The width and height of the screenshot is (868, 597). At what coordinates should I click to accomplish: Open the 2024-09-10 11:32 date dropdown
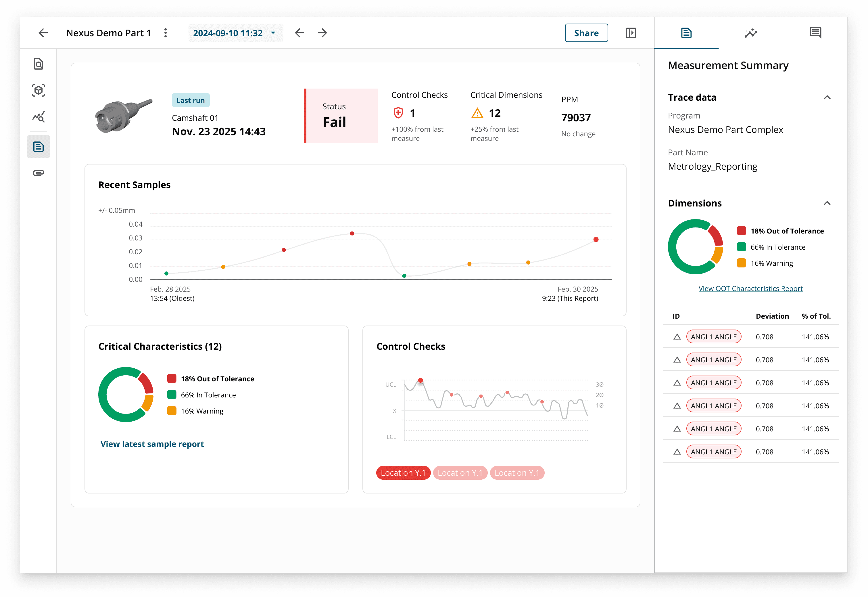[x=235, y=33]
